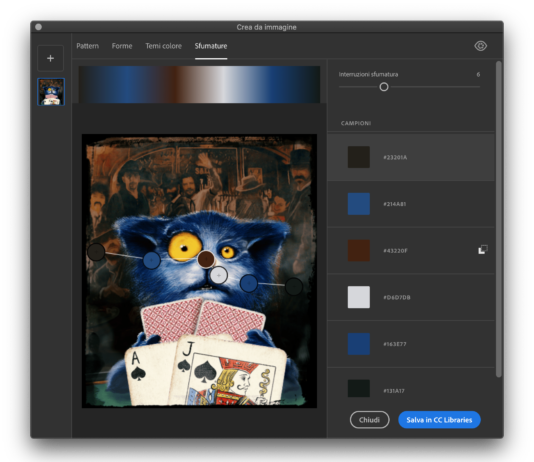Select the blue cat image thumbnail in sidebar
Screen dimensions: 534x462
[51, 92]
